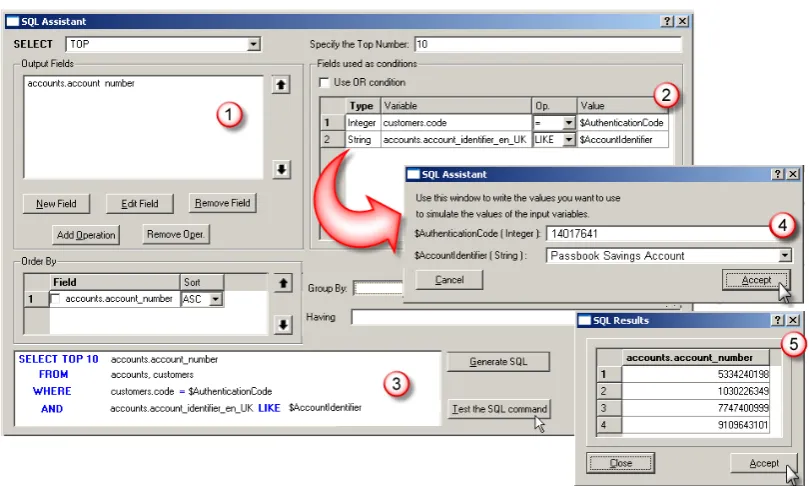Image resolution: width=809 pixels, height=486 pixels.
Task: Click Test the SQL command button
Action: (499, 409)
